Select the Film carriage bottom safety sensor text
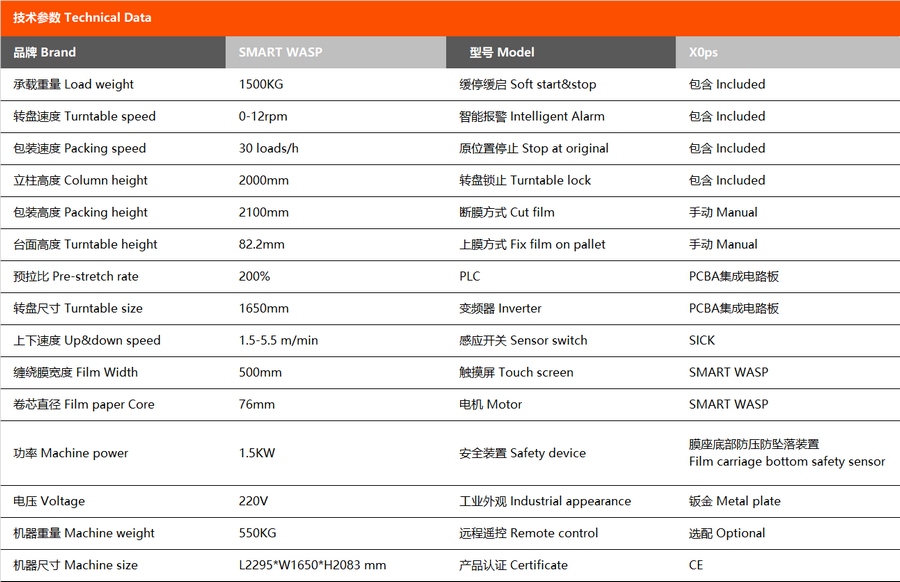900x582 pixels. (787, 461)
